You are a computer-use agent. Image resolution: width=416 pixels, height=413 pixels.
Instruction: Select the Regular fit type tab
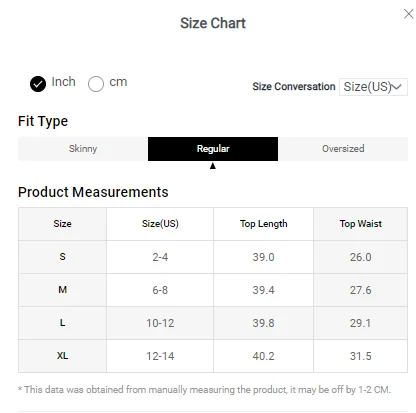coord(213,149)
